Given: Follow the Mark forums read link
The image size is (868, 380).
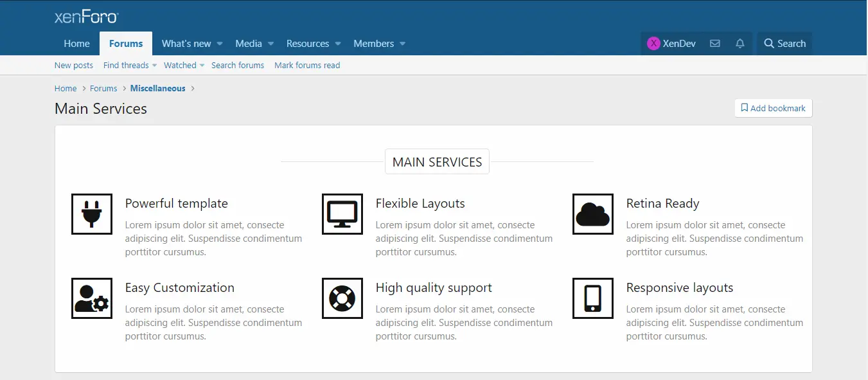Looking at the screenshot, I should pyautogui.click(x=307, y=66).
